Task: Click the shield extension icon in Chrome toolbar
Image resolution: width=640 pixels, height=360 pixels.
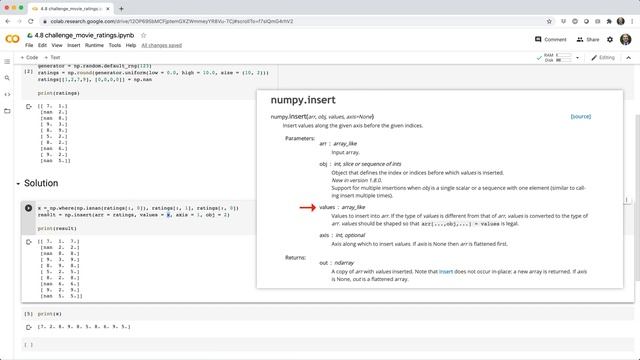Action: point(563,21)
